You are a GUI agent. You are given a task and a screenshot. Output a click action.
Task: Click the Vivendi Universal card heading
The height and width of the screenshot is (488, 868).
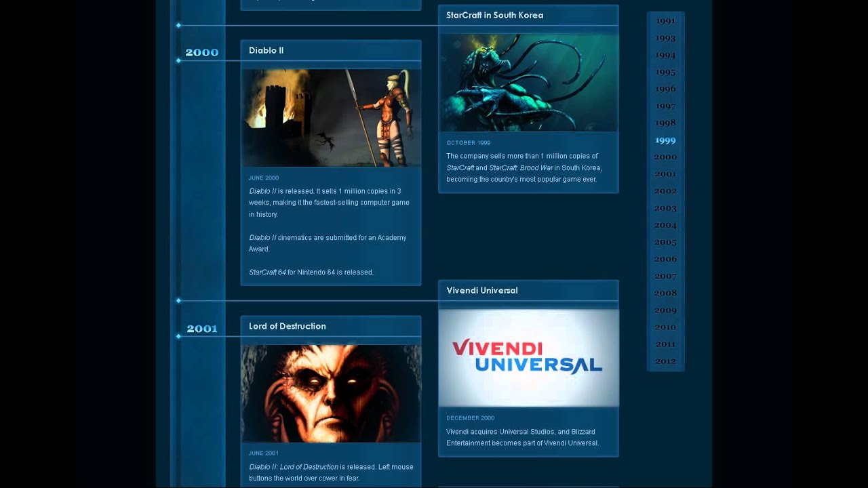tap(481, 291)
